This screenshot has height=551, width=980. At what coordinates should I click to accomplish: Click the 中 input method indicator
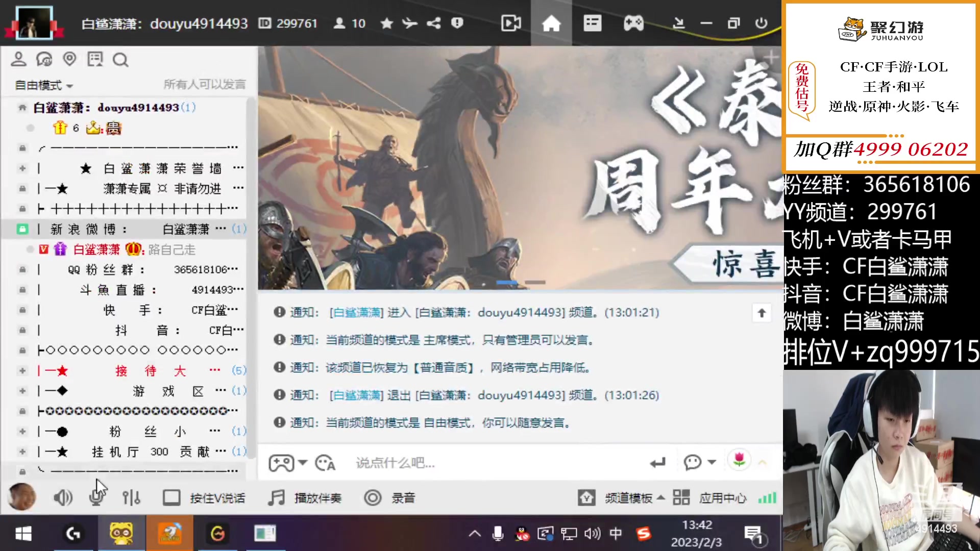[x=616, y=534]
